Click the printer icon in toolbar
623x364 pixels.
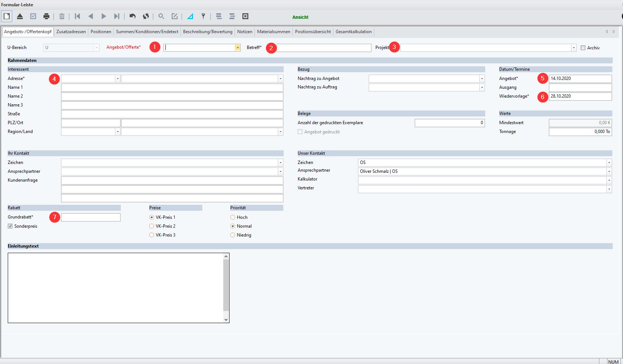click(46, 16)
